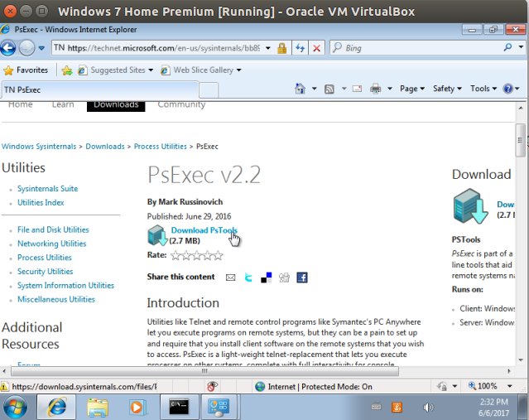Open Miscellaneous Utilities link
529x420 pixels.
click(x=56, y=299)
